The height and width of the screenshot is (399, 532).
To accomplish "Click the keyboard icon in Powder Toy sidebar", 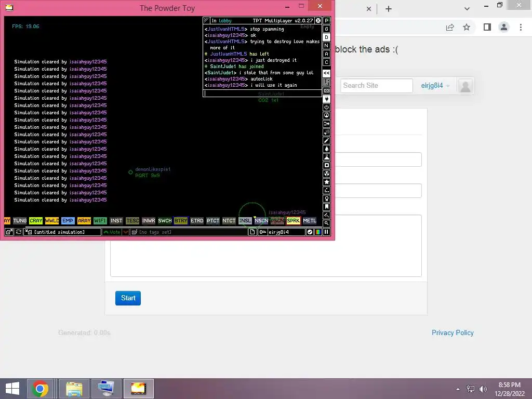I will (326, 90).
